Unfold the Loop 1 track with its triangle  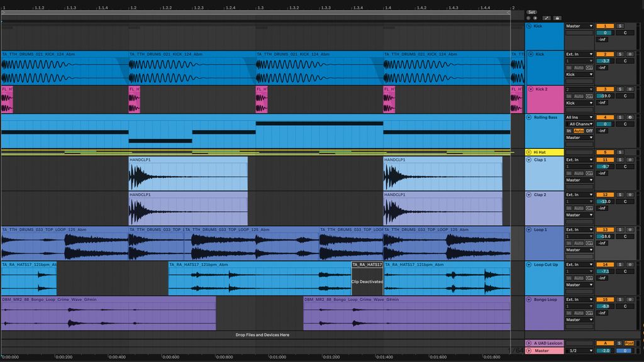click(x=529, y=230)
